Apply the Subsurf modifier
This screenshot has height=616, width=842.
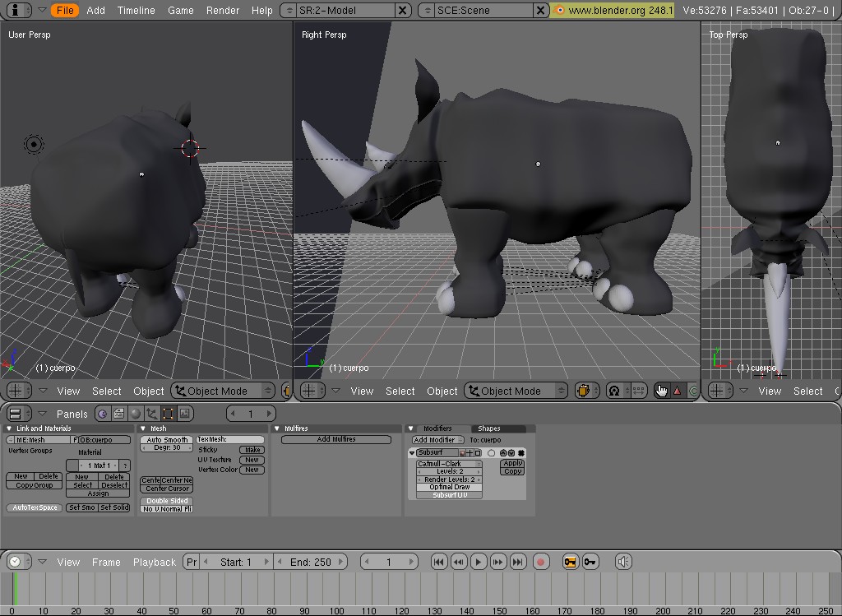click(x=512, y=463)
